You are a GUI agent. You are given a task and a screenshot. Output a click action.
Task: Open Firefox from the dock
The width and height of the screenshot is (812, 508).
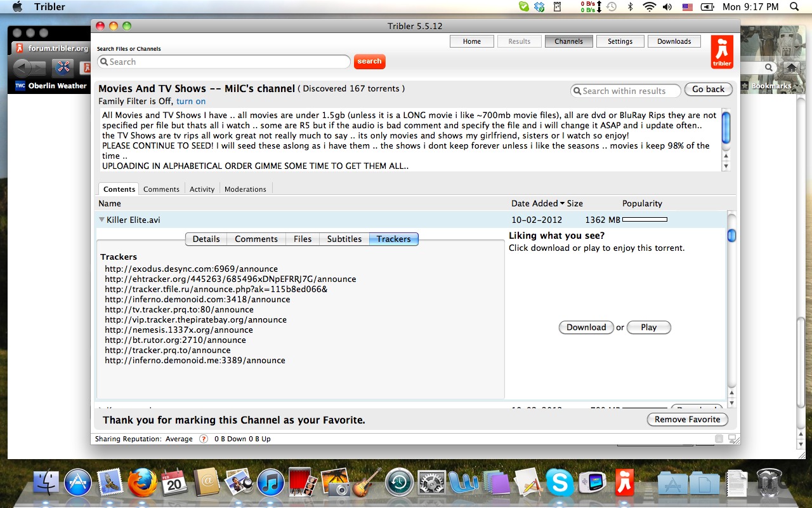click(x=142, y=483)
